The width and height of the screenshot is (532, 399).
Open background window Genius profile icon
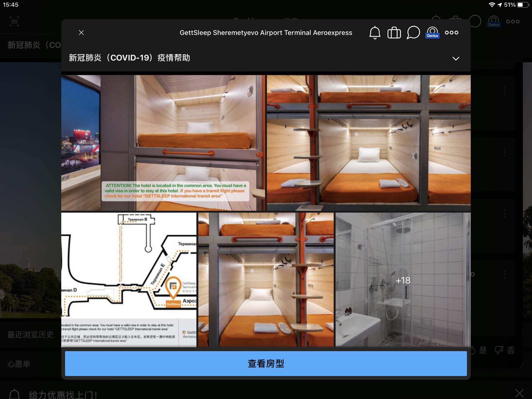pyautogui.click(x=493, y=21)
